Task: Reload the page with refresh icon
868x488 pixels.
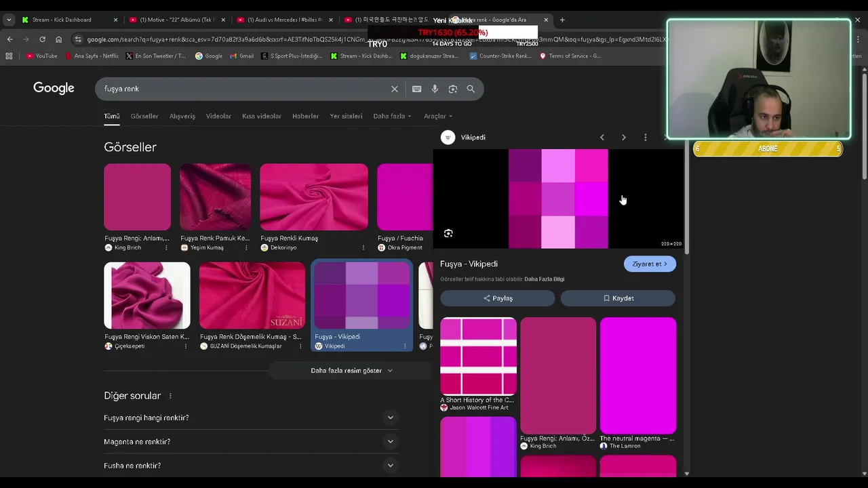Action: [x=42, y=39]
